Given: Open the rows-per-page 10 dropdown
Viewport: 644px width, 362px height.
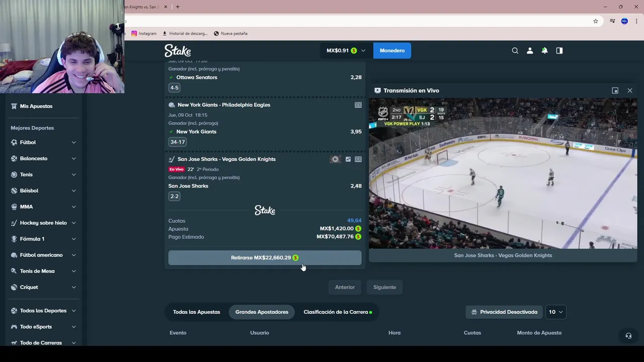Looking at the screenshot, I should 555,312.
